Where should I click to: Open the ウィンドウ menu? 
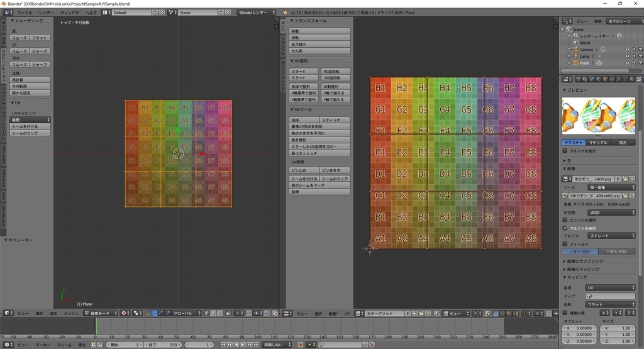pos(69,13)
